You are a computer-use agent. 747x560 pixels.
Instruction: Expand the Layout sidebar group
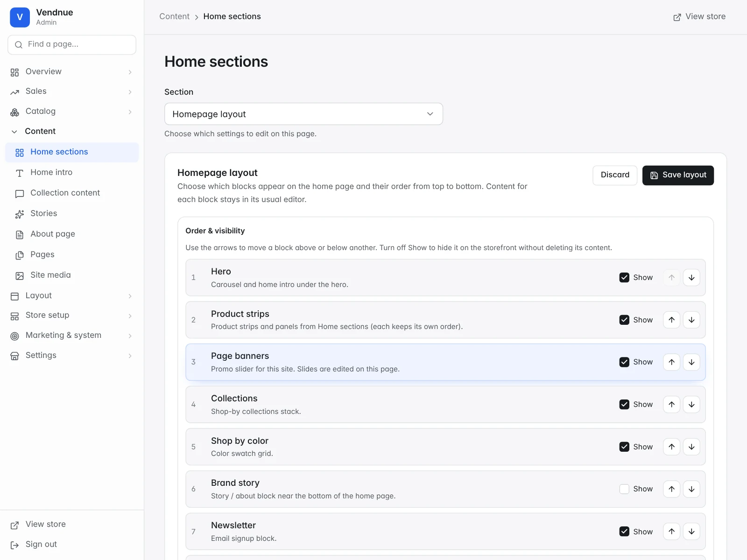(72, 296)
